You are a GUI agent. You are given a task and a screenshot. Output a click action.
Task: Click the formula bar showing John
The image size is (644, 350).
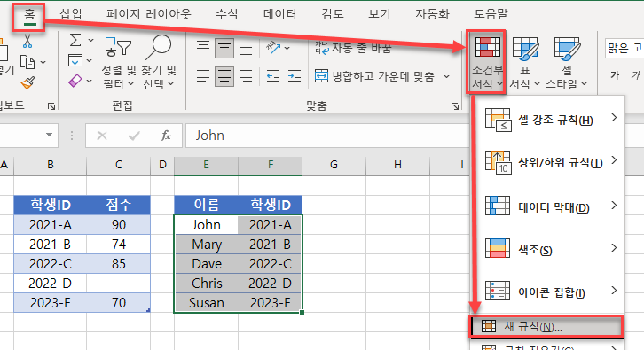click(x=327, y=136)
